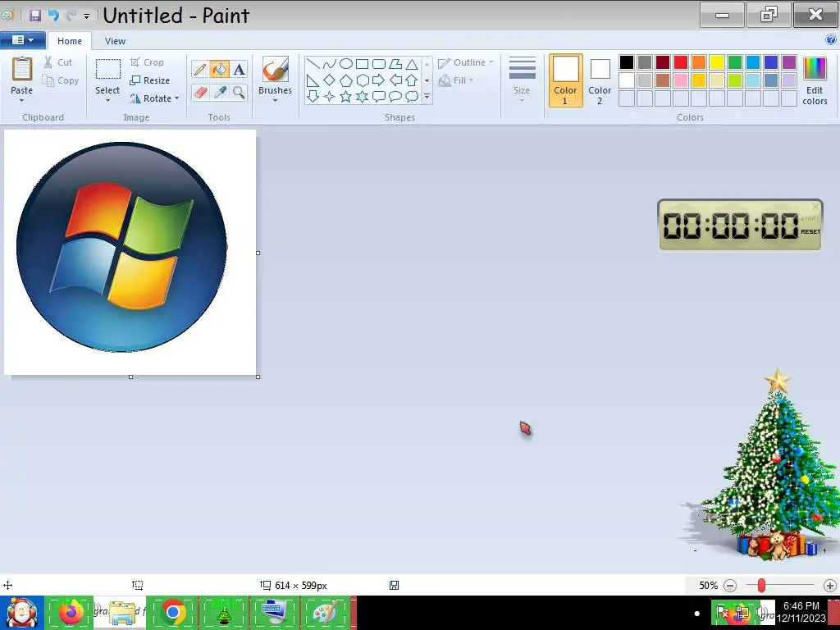Image resolution: width=840 pixels, height=630 pixels.
Task: Click the Undo arrow in title bar
Action: (53, 15)
